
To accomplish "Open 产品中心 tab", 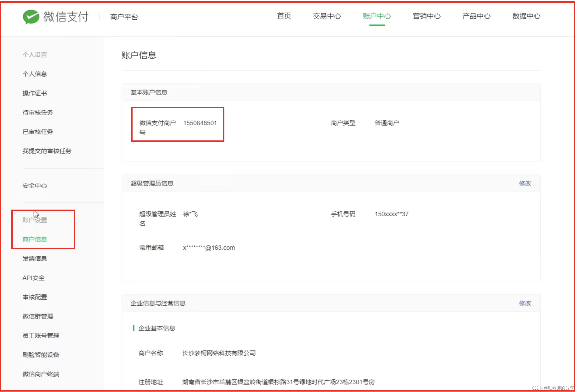I will tap(476, 16).
